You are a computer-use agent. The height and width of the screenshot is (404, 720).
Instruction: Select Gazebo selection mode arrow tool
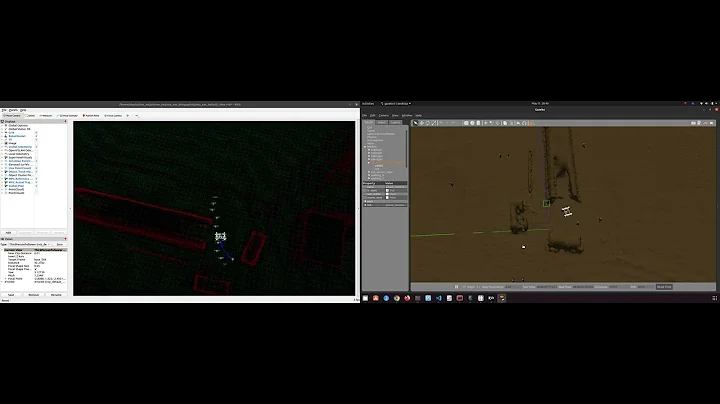pyautogui.click(x=416, y=123)
